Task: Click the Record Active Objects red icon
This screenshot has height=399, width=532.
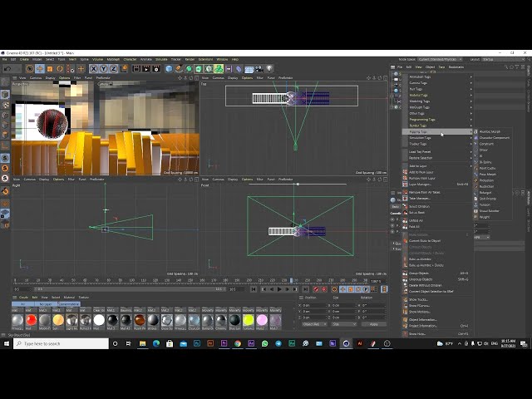Action: click(x=316, y=289)
